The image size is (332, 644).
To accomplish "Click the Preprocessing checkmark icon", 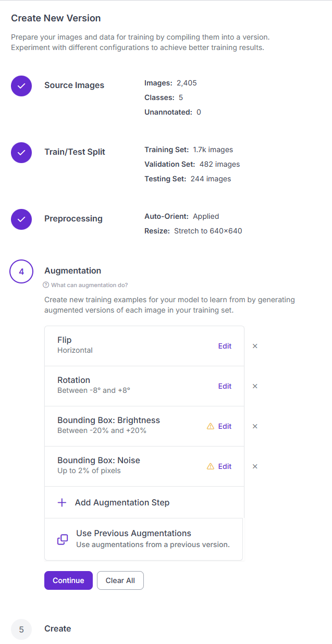I will click(x=21, y=219).
